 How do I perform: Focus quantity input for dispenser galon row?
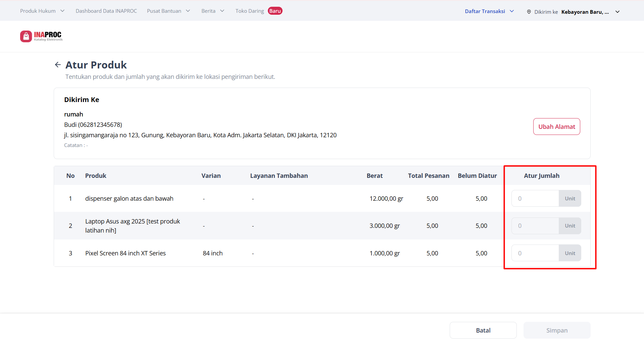click(x=535, y=198)
